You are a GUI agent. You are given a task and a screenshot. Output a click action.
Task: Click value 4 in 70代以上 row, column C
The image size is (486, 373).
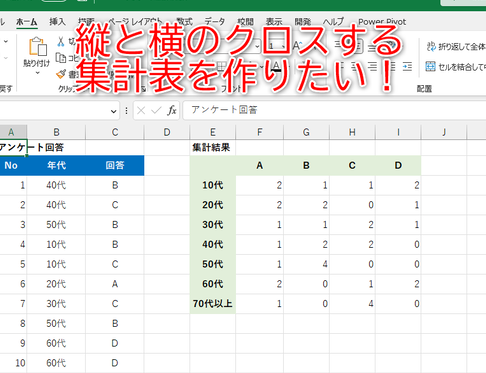pyautogui.click(x=352, y=304)
